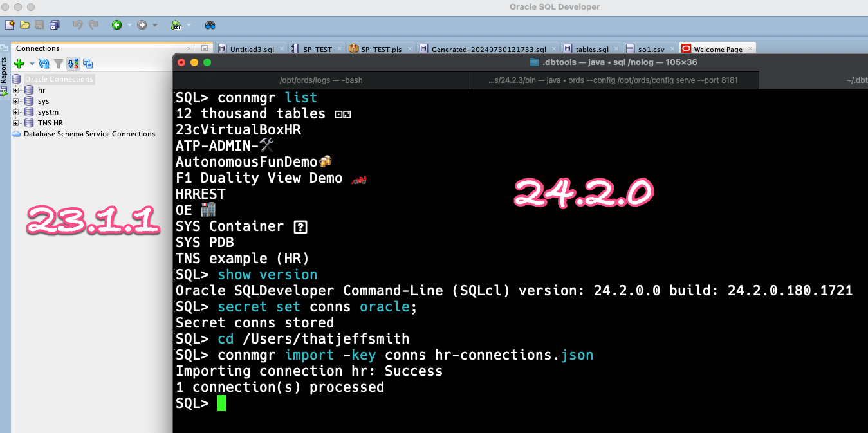Viewport: 868px width, 433px height.
Task: Click the New file toolbar icon
Action: click(x=10, y=25)
